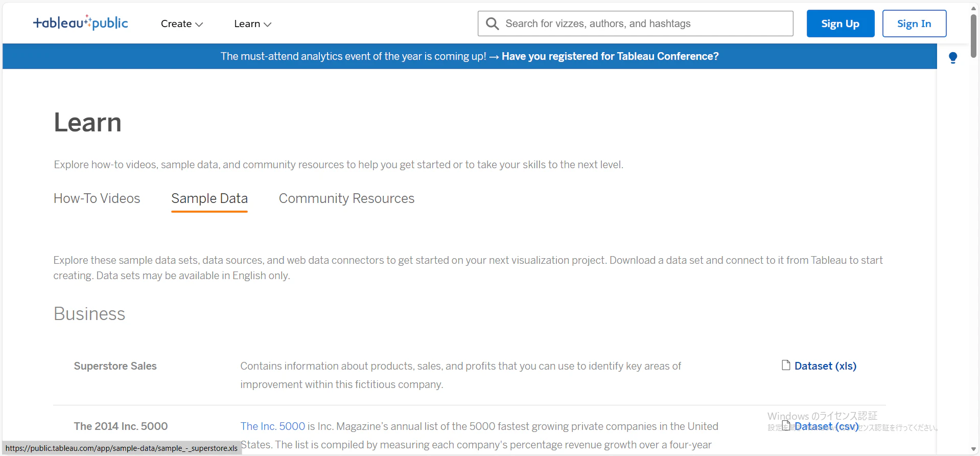
Task: Click the search magnifier icon
Action: pyautogui.click(x=492, y=24)
